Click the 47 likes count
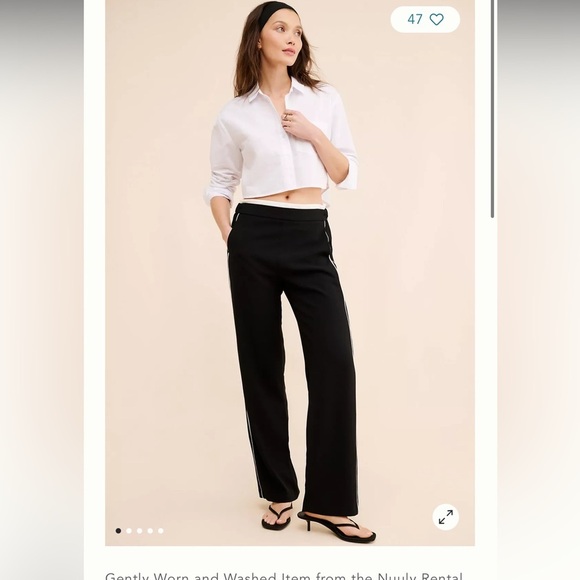This screenshot has height=580, width=580. (x=415, y=19)
